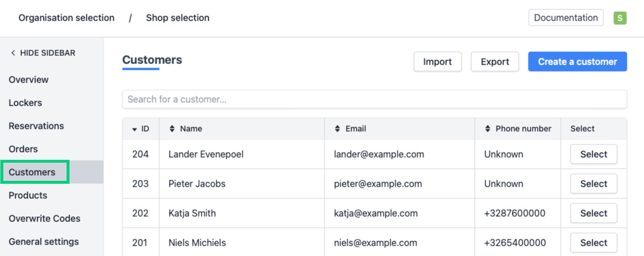Click the Import button
This screenshot has width=644, height=256.
[437, 62]
